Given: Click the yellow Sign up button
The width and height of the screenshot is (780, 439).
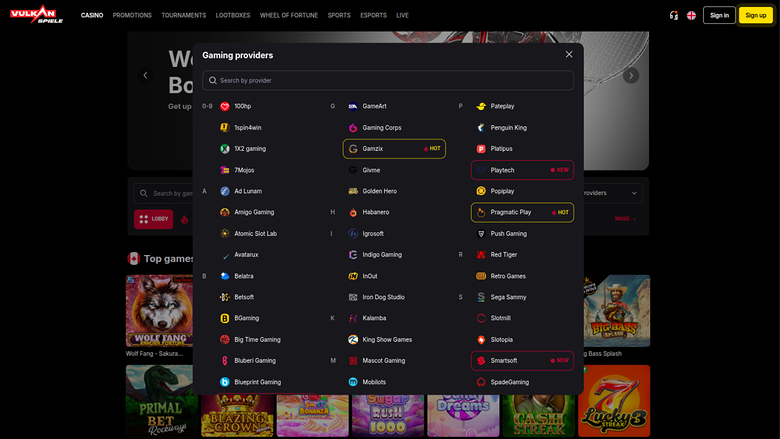Looking at the screenshot, I should pyautogui.click(x=755, y=15).
